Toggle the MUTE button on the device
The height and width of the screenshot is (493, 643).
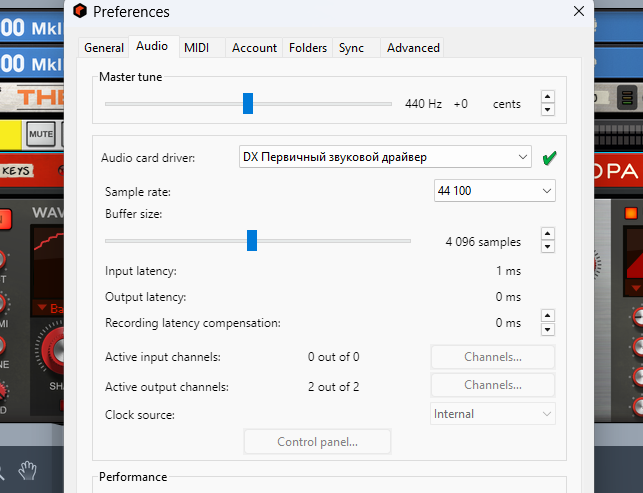tap(41, 133)
